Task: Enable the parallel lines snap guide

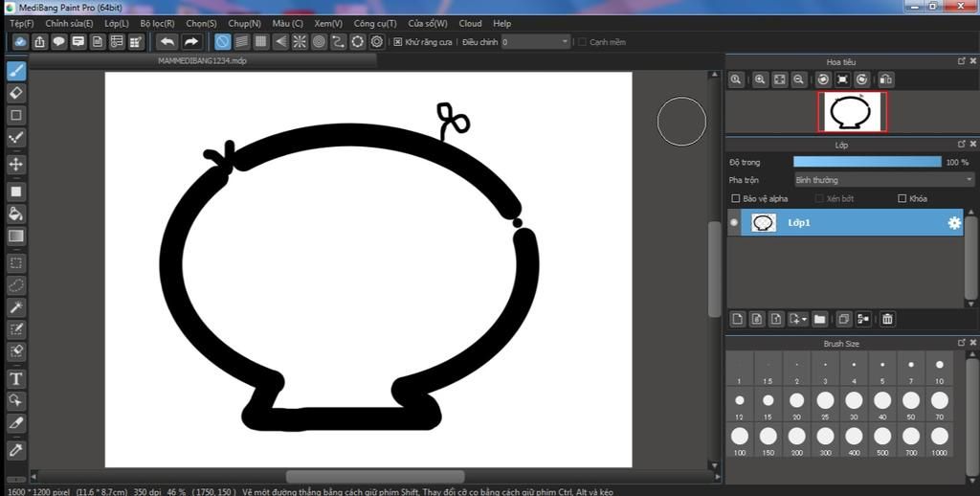Action: tap(242, 42)
